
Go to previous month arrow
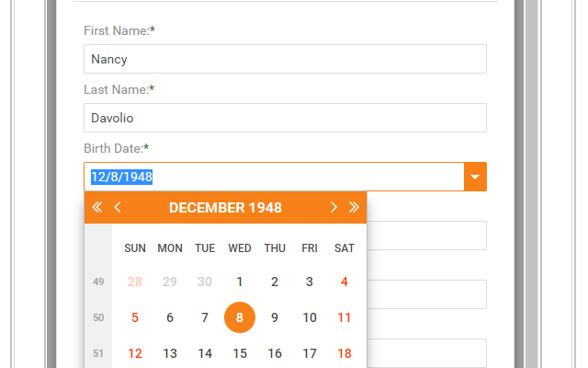118,208
